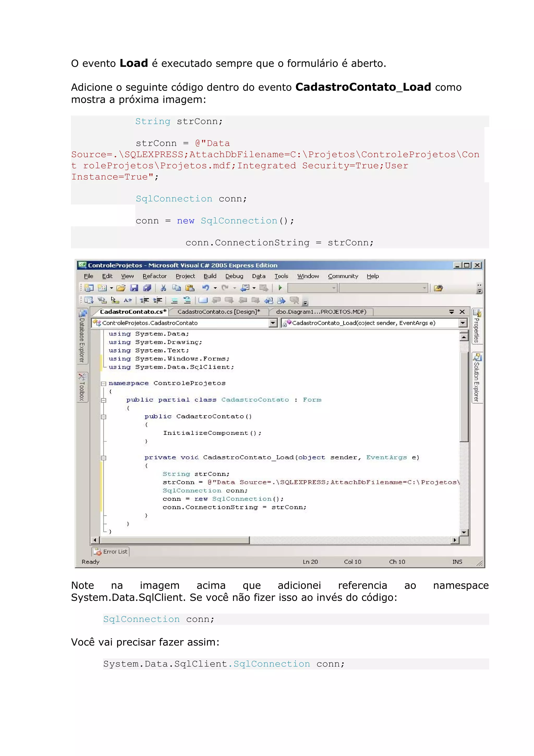Click the vertical scrollbar up arrow
This screenshot has height=756, width=534.
[x=464, y=337]
